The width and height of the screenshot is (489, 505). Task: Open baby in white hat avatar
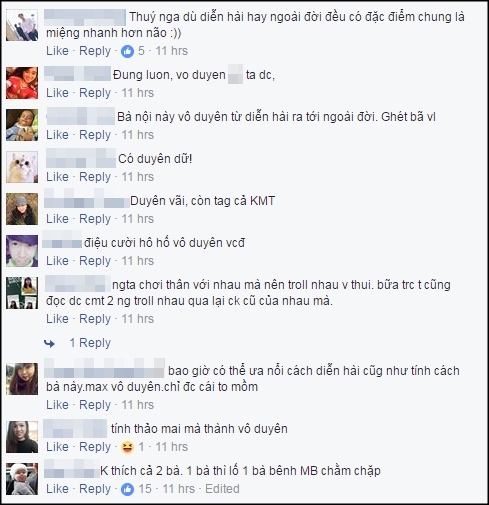click(x=22, y=479)
